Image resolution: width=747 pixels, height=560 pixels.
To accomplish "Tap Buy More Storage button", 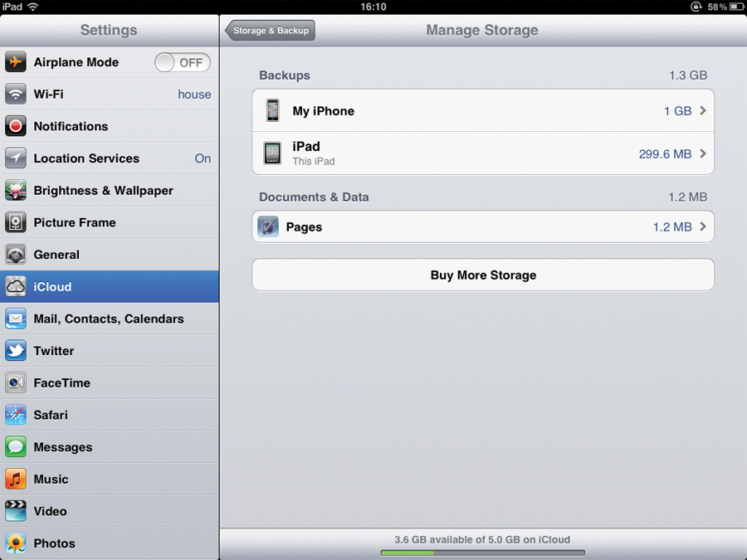I will 483,275.
